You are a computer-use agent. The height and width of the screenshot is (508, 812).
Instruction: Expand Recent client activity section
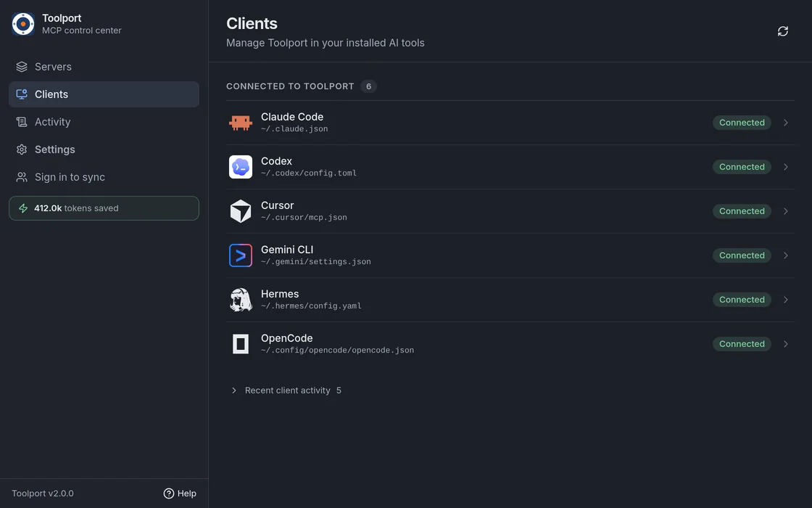pos(286,390)
